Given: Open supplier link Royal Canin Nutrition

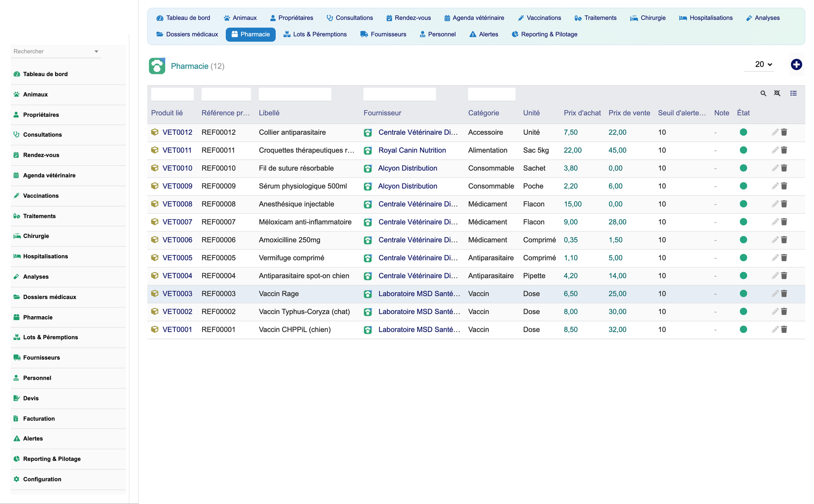Looking at the screenshot, I should tap(412, 150).
